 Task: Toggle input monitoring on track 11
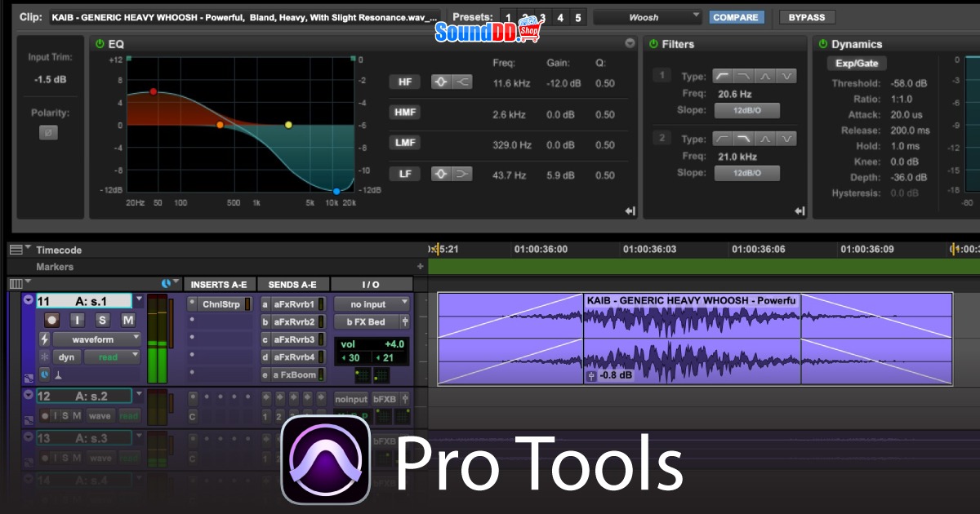tap(77, 320)
